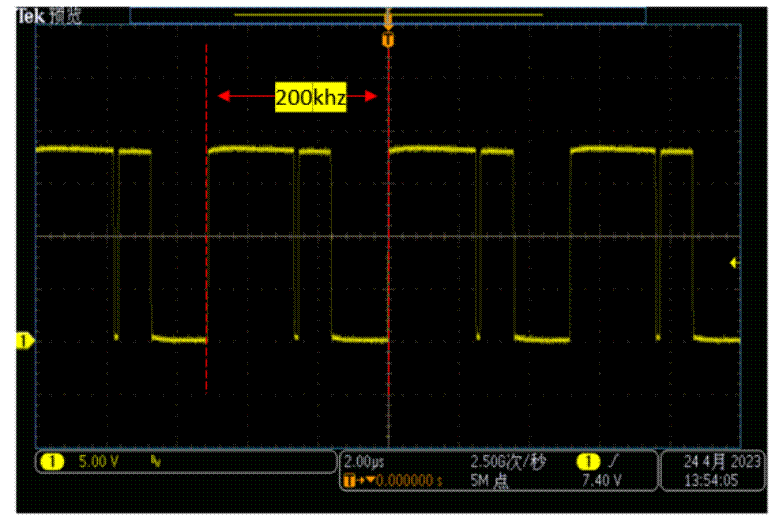Click the bandwidth limit symbol in channel readout
Image resolution: width=784 pixels, height=528 pixels.
click(x=156, y=462)
